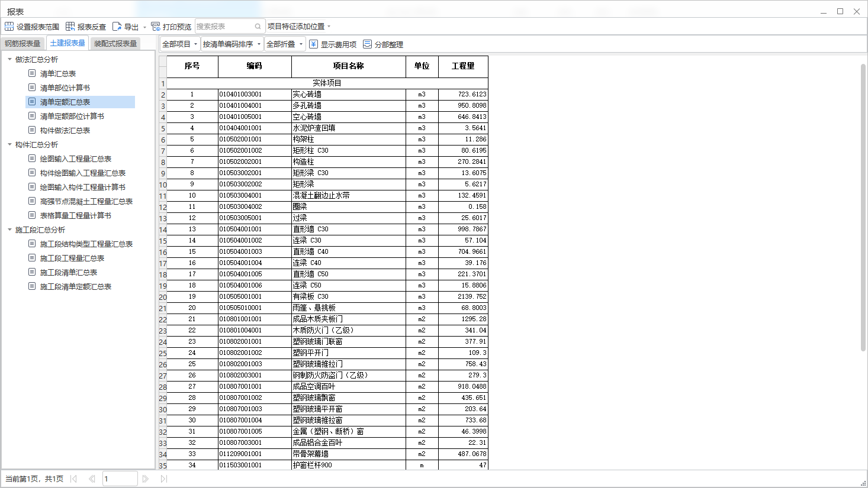Click document icon beside 施工段清单汇总表
This screenshot has height=488, width=868.
32,272
